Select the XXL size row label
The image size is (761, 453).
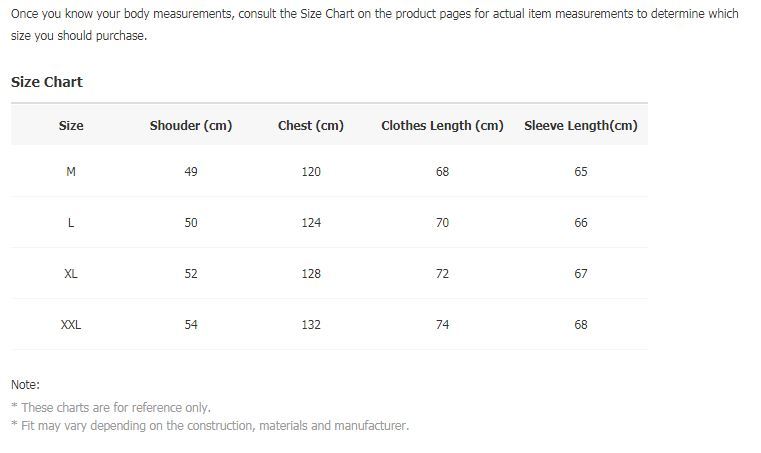(71, 325)
